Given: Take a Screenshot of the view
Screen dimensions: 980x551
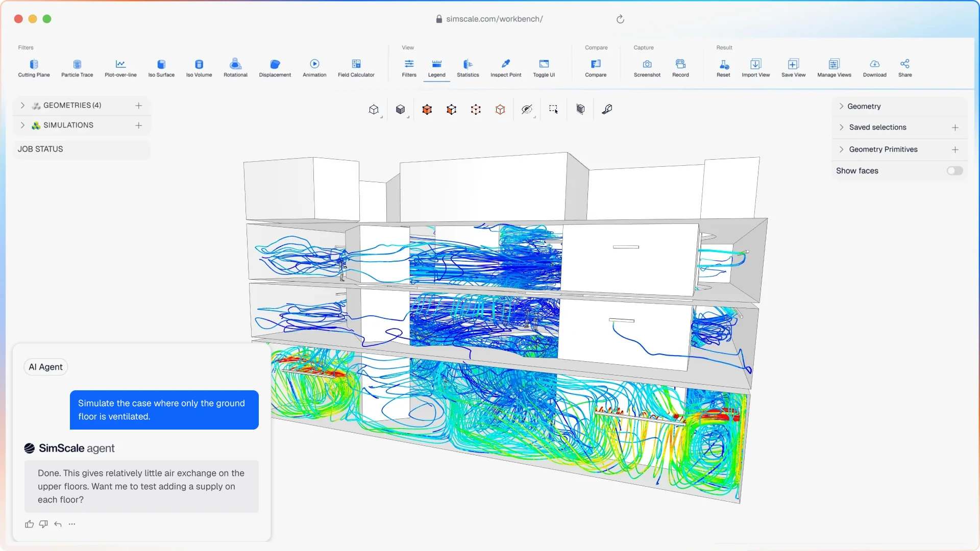Looking at the screenshot, I should click(x=647, y=68).
